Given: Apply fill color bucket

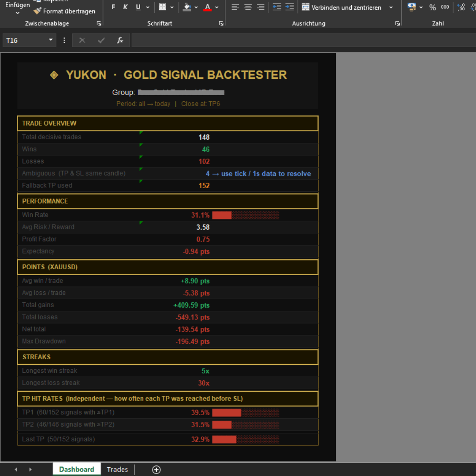Looking at the screenshot, I should [187, 7].
